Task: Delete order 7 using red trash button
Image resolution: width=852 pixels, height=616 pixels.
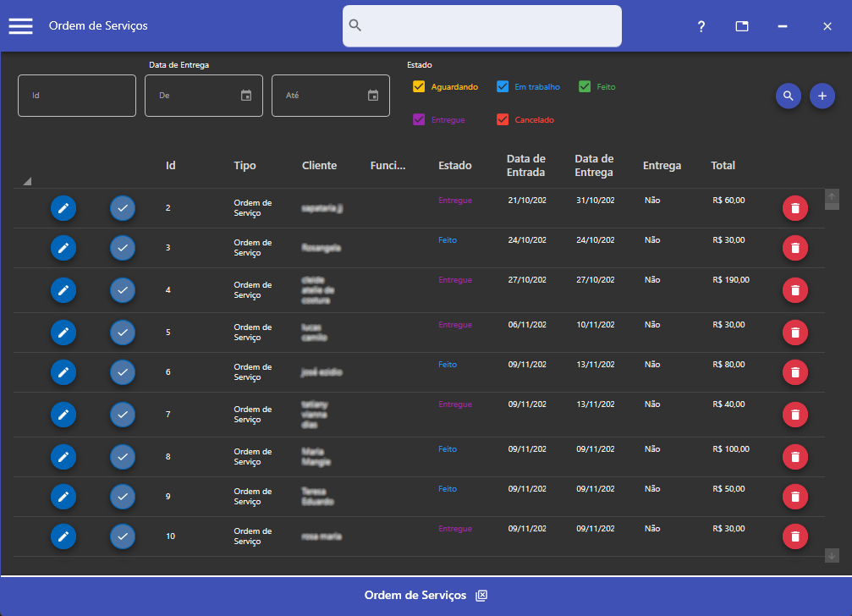Action: tap(794, 415)
